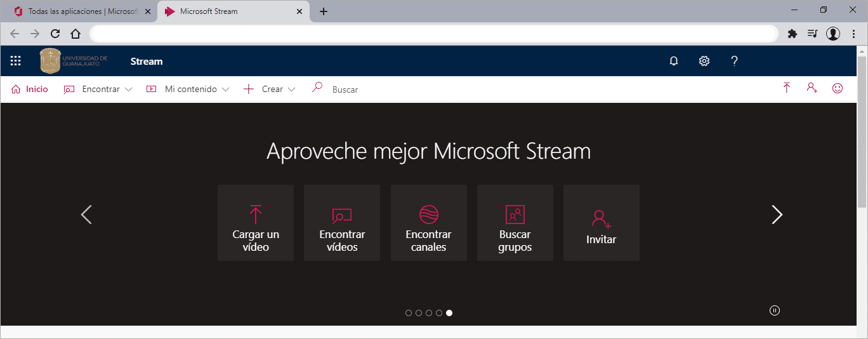Open the notifications bell
The width and height of the screenshot is (868, 339).
point(674,61)
